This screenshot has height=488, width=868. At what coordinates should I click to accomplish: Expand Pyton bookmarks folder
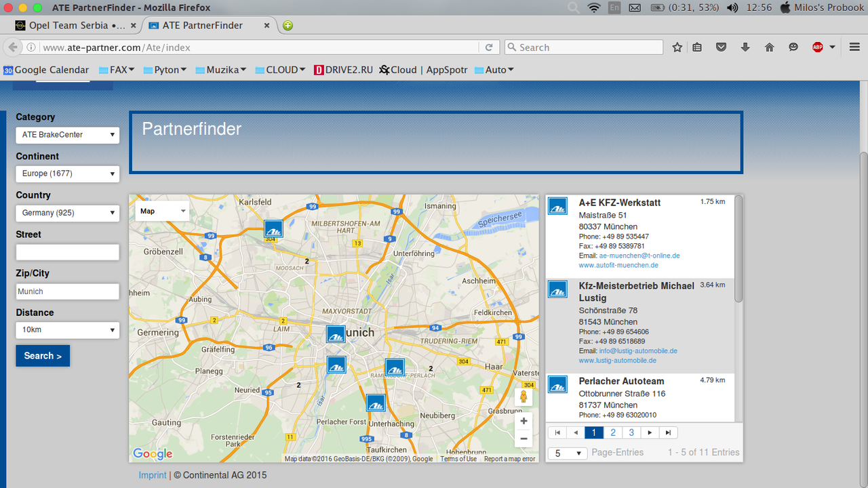pos(165,70)
